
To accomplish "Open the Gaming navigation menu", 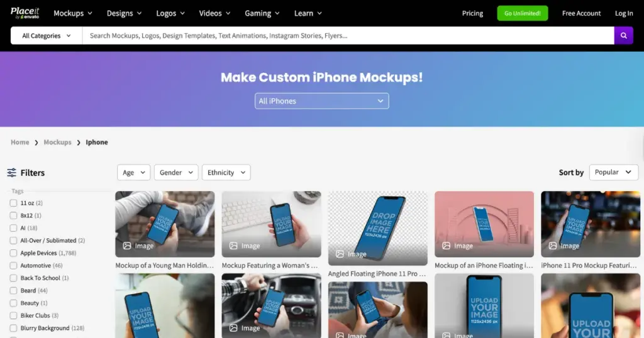I will tap(262, 13).
